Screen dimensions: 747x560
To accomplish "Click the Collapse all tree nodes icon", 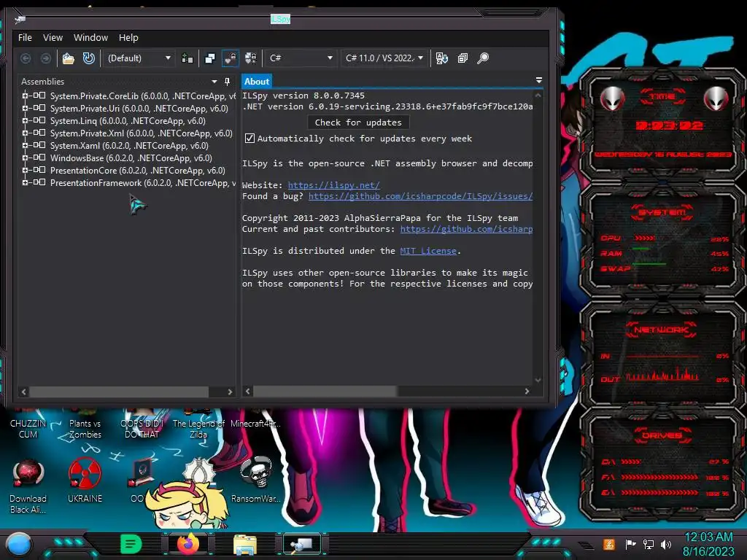I will click(462, 58).
